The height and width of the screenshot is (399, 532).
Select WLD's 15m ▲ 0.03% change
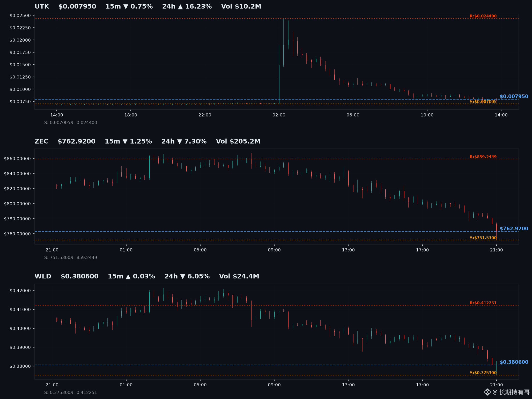131,276
